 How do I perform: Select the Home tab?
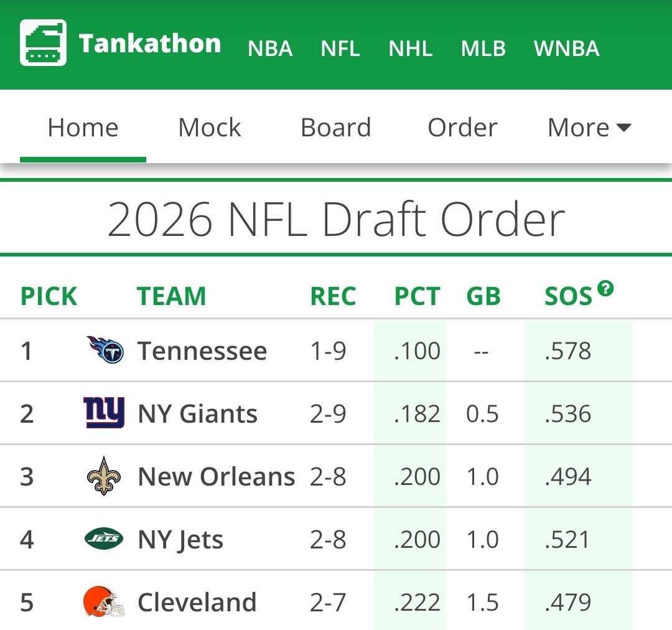pos(83,128)
